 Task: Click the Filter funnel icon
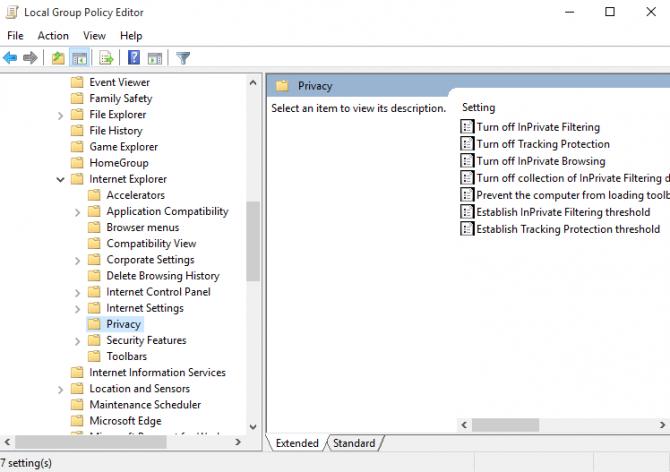point(183,58)
